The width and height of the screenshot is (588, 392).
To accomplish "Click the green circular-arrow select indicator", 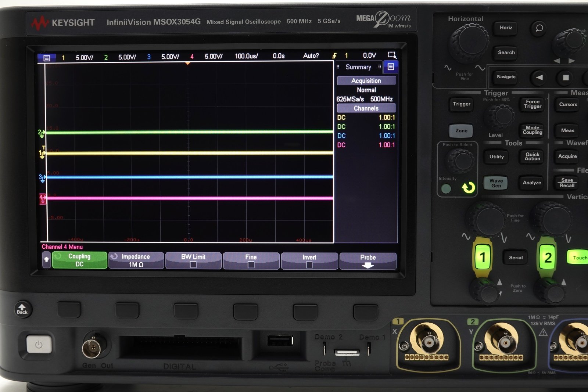I will [468, 188].
